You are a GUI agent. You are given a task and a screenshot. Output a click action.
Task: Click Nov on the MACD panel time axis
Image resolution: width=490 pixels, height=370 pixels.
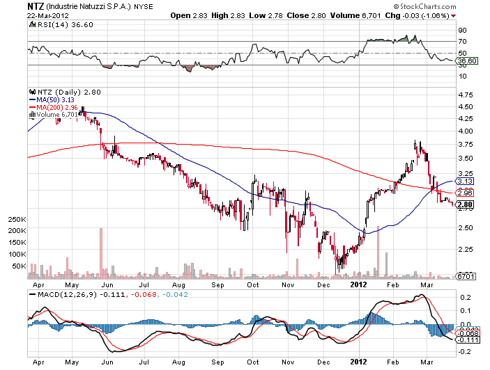(288, 362)
